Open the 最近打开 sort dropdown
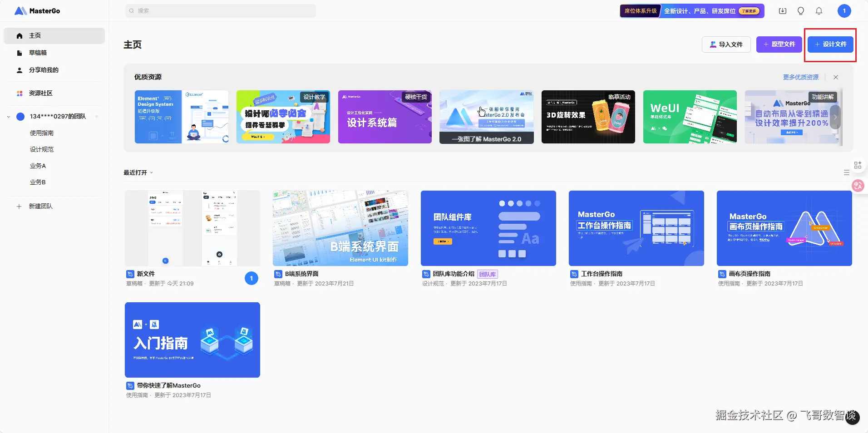This screenshot has width=868, height=433. pyautogui.click(x=138, y=172)
